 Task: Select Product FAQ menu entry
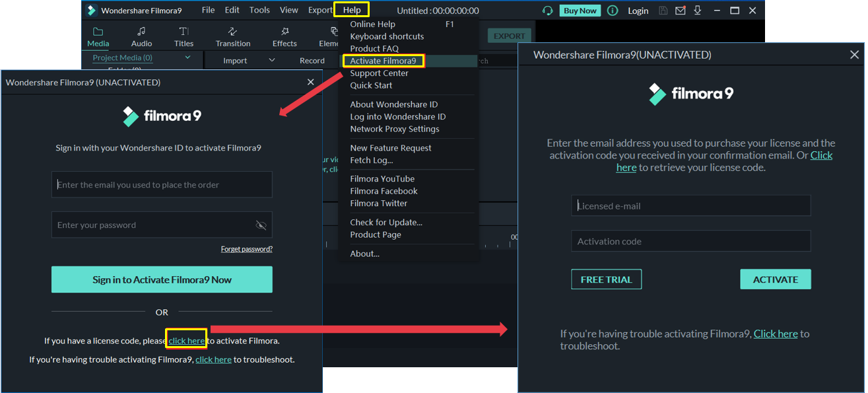point(374,49)
